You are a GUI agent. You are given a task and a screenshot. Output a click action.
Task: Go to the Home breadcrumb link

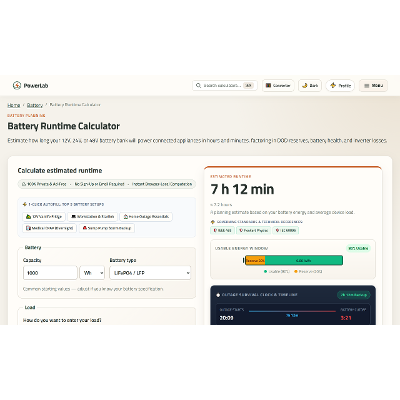[14, 105]
